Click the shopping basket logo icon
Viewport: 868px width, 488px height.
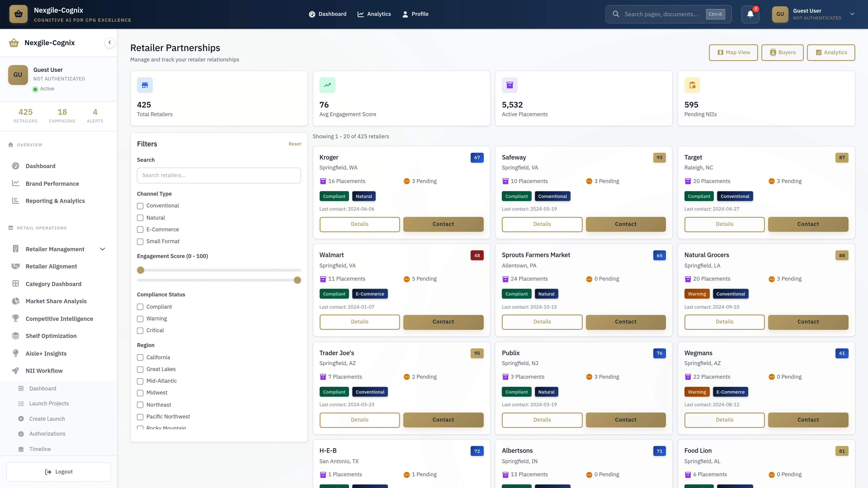coord(18,14)
